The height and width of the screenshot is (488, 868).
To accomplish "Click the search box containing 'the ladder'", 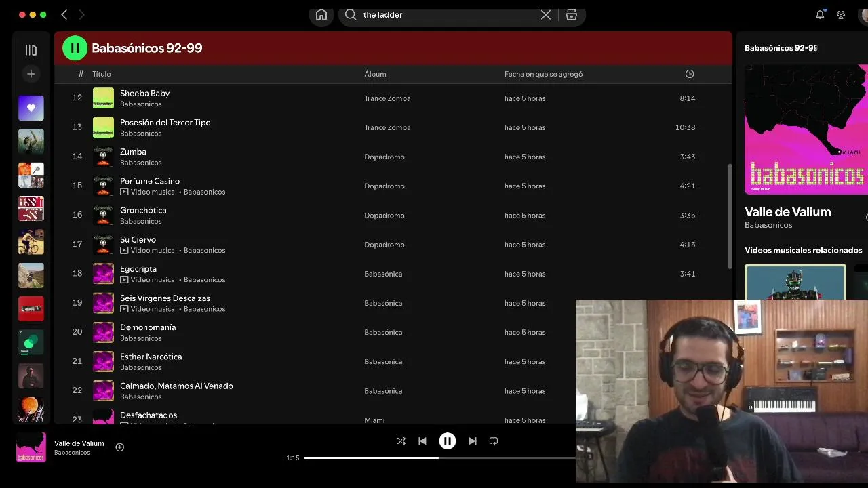I will point(448,15).
